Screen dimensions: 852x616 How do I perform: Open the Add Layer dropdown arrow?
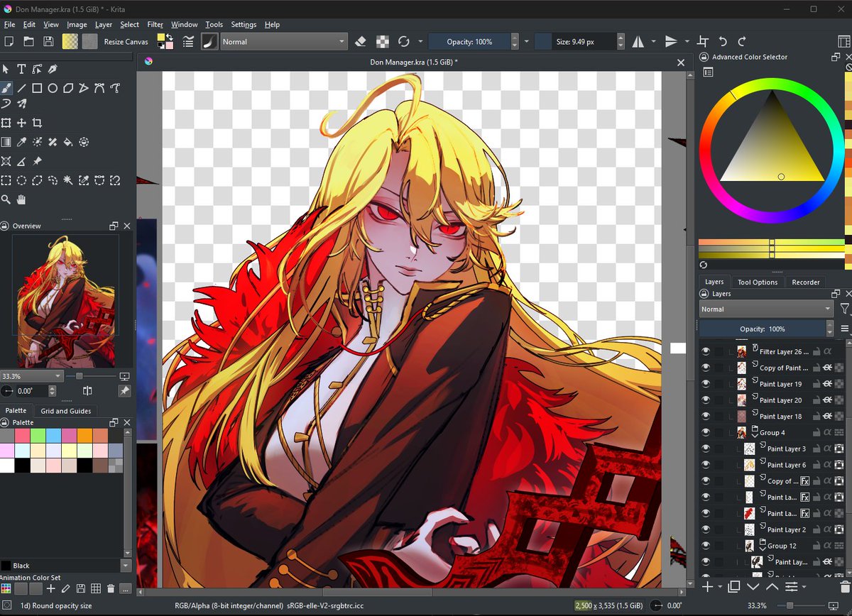[x=720, y=588]
